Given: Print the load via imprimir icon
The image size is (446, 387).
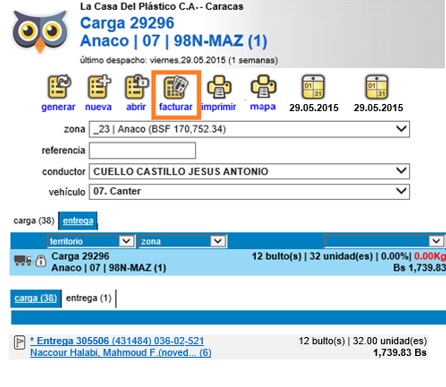Looking at the screenshot, I should (x=219, y=87).
